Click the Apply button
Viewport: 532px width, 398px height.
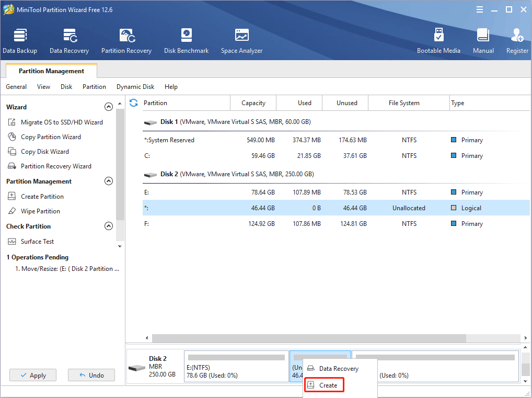coord(33,375)
